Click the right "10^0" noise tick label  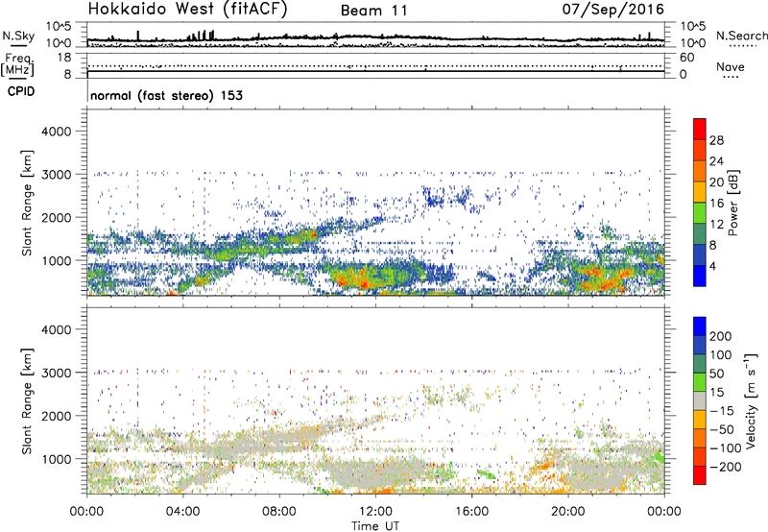click(693, 43)
